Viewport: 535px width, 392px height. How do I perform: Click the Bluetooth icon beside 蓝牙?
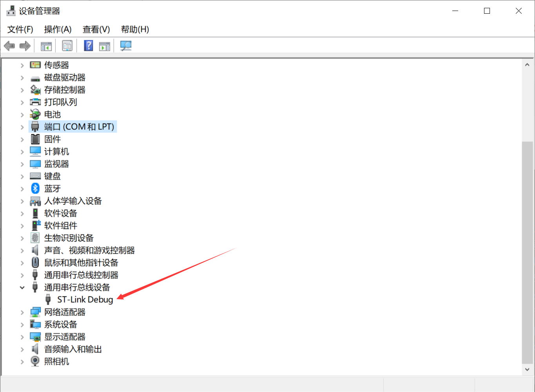[x=35, y=188]
